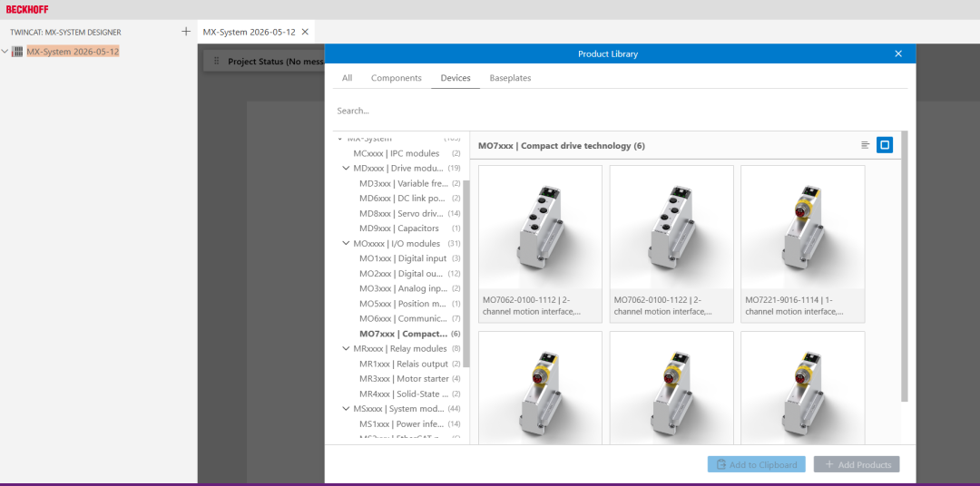The width and height of the screenshot is (980, 486).
Task: Collapse the MSxxxx System modules category
Action: (347, 409)
